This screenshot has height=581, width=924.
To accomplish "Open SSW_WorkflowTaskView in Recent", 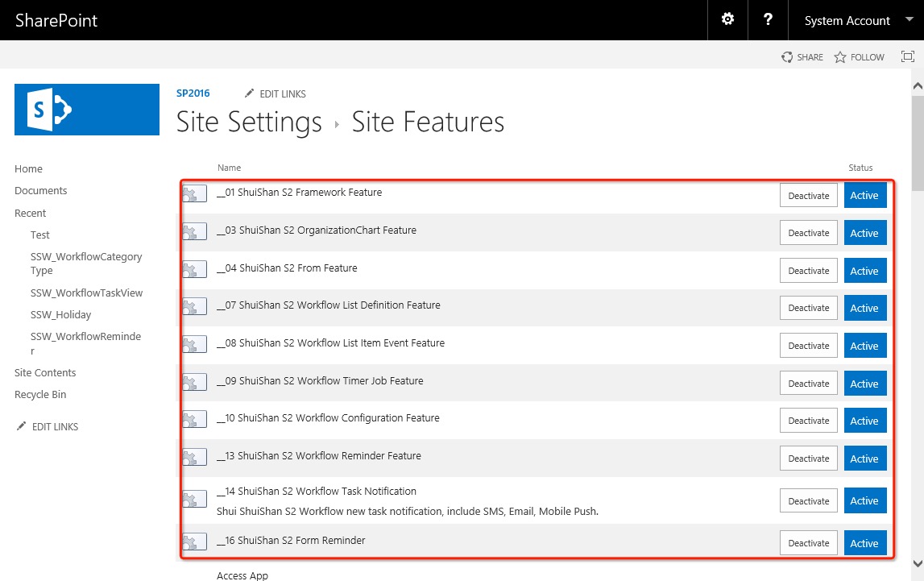I will click(x=87, y=293).
